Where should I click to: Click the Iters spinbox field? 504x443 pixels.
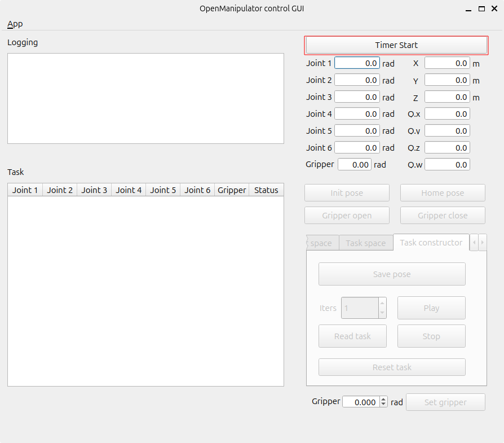point(360,308)
